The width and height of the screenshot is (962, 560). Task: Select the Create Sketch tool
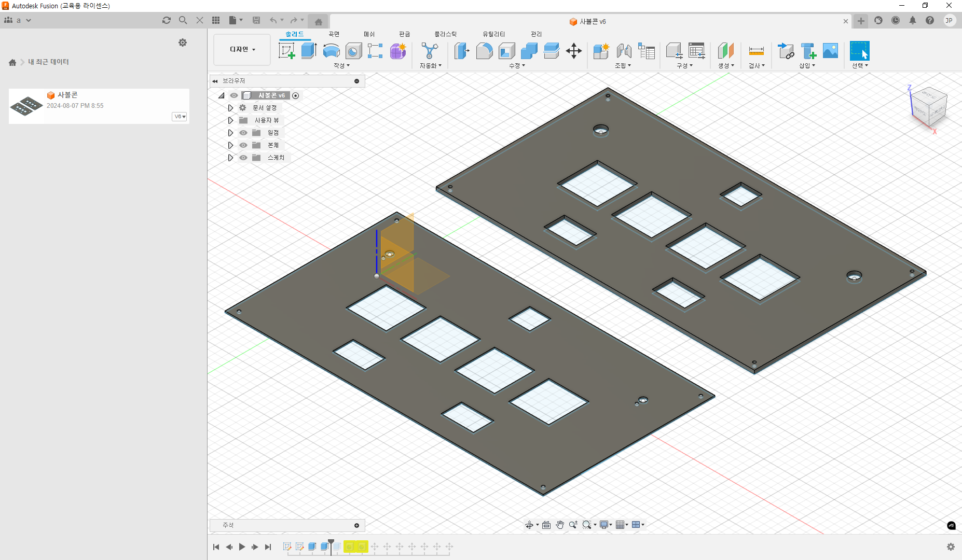coord(287,51)
